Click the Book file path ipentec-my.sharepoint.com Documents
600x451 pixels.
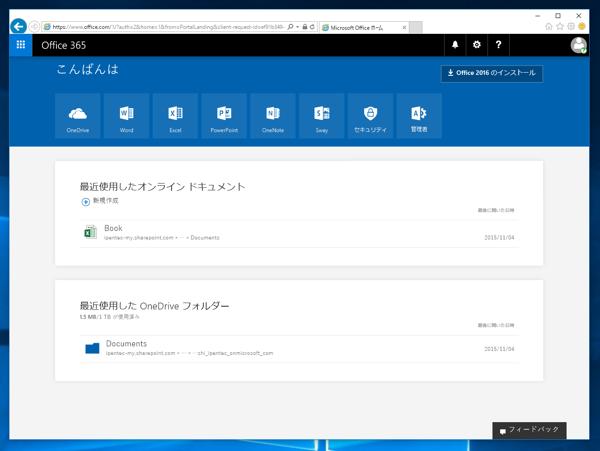[x=161, y=238]
